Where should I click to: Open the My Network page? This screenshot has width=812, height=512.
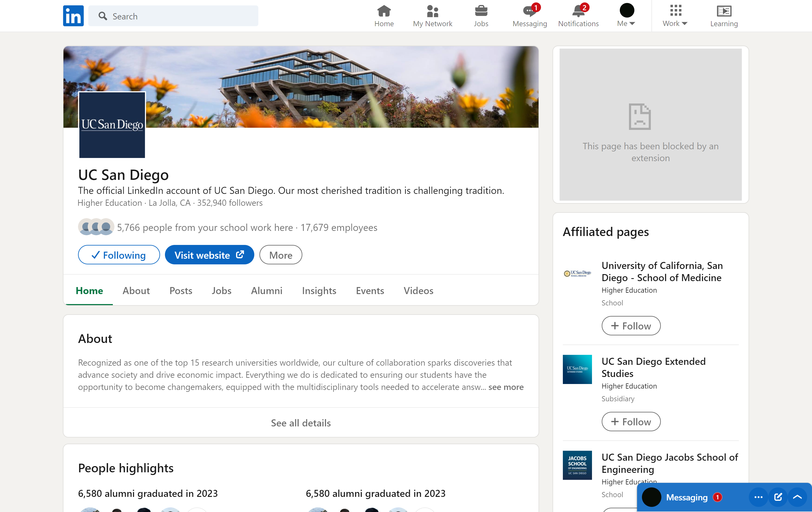(432, 15)
